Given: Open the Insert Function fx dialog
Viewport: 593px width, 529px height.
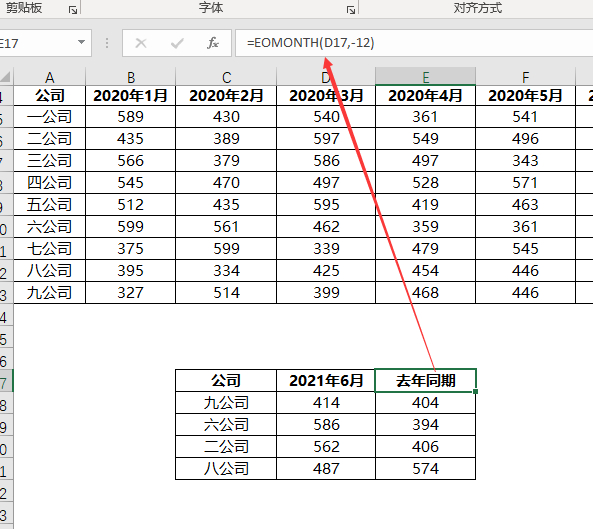Looking at the screenshot, I should point(213,43).
